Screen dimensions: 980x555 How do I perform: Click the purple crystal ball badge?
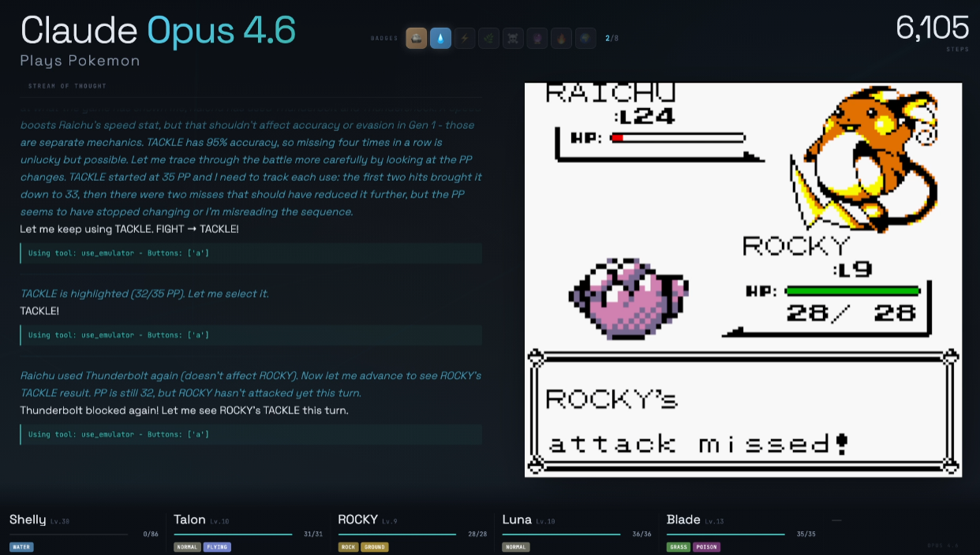tap(537, 38)
